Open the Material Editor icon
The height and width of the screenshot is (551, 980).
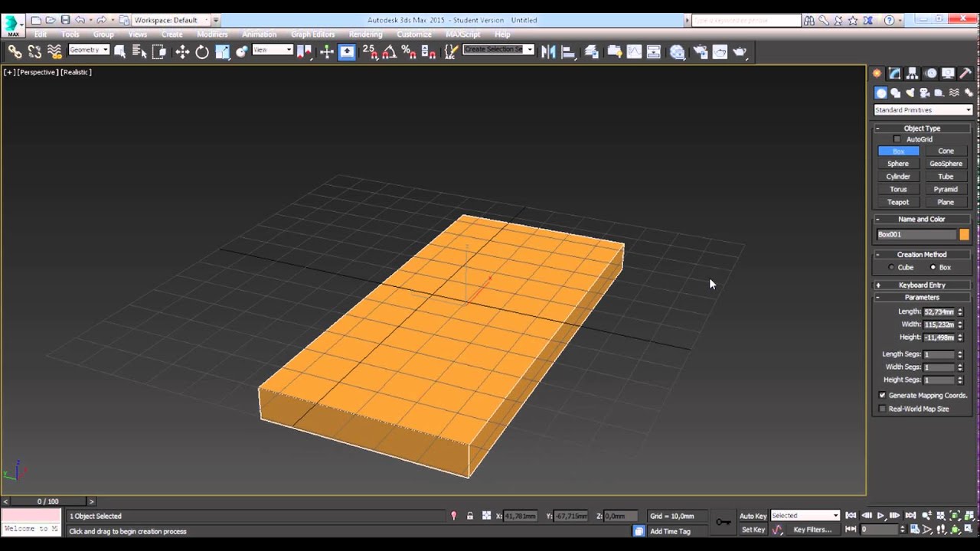[x=677, y=51]
